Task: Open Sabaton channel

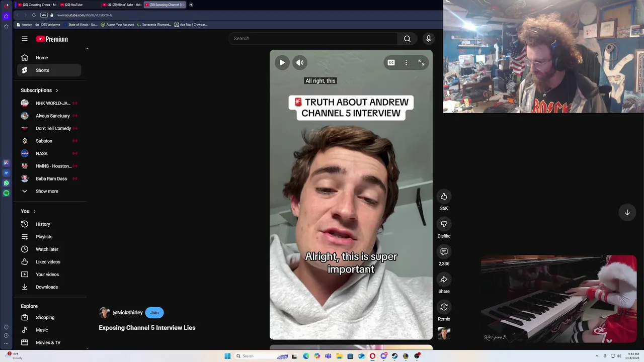Action: 49,141
